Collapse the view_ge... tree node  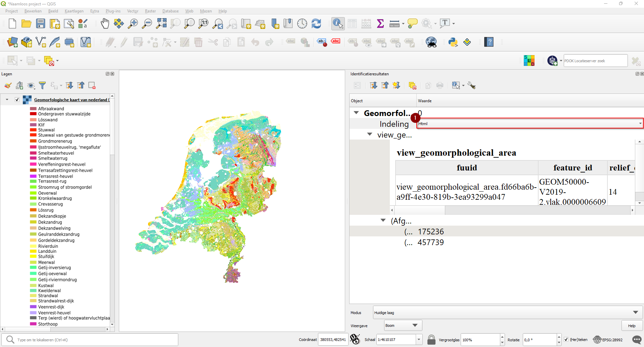pos(370,134)
